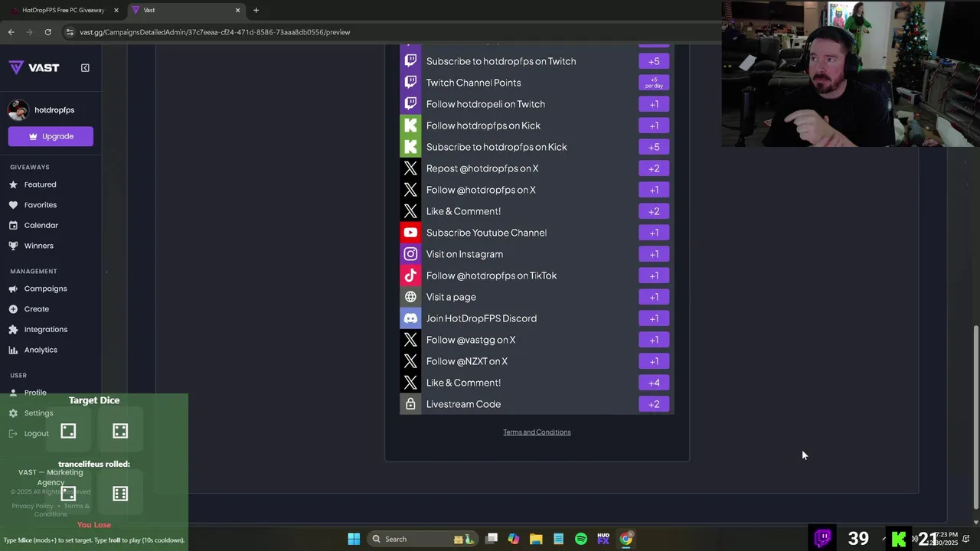The width and height of the screenshot is (980, 551).
Task: Click the Create plus icon
Action: tap(13, 309)
